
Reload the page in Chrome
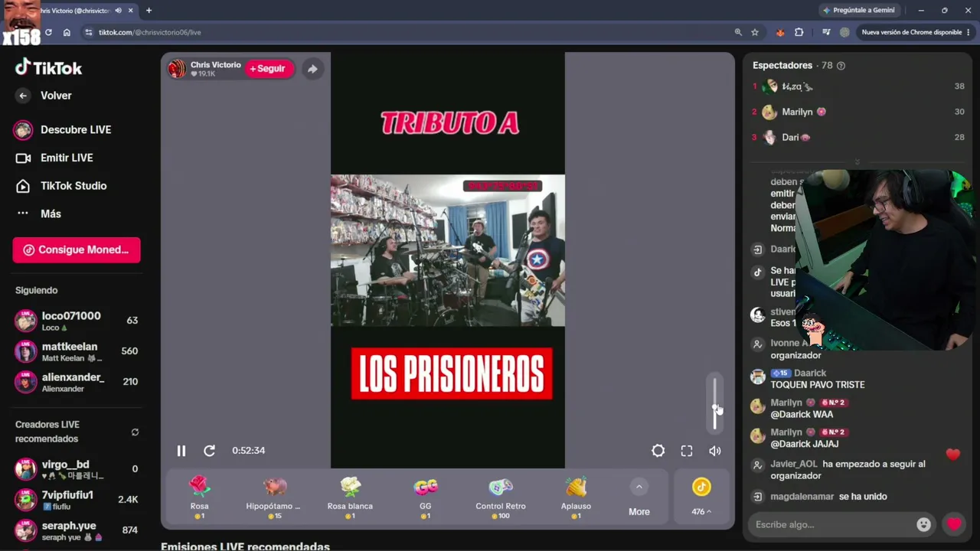[x=48, y=32]
